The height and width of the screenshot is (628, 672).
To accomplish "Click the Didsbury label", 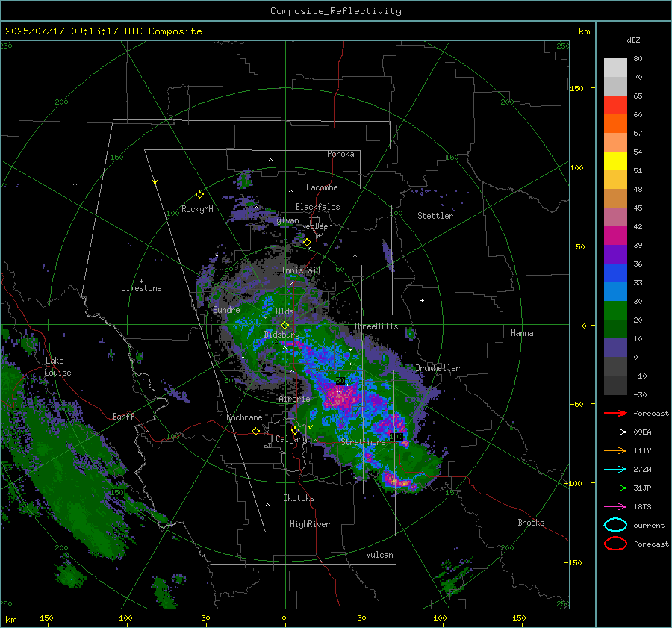I will (281, 335).
